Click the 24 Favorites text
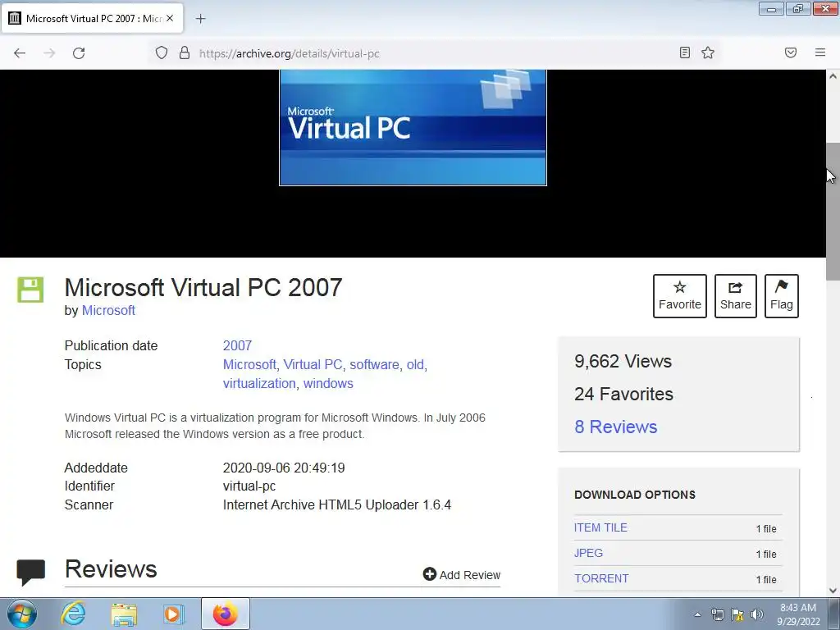Screen dimensions: 840x630 623,394
